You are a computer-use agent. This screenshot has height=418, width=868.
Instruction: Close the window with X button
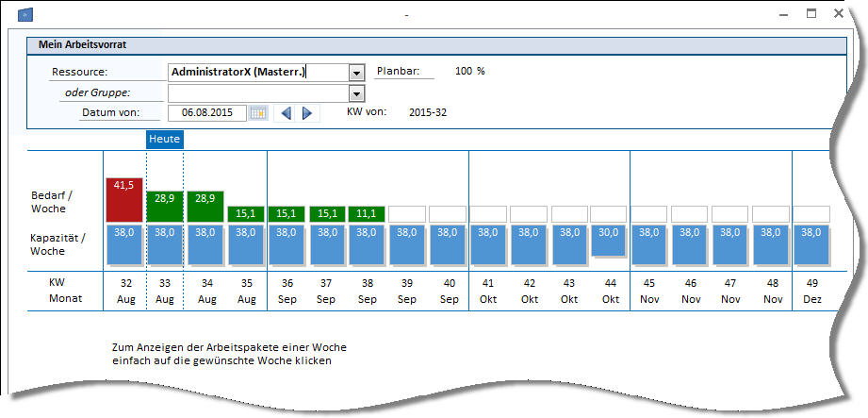pos(839,14)
